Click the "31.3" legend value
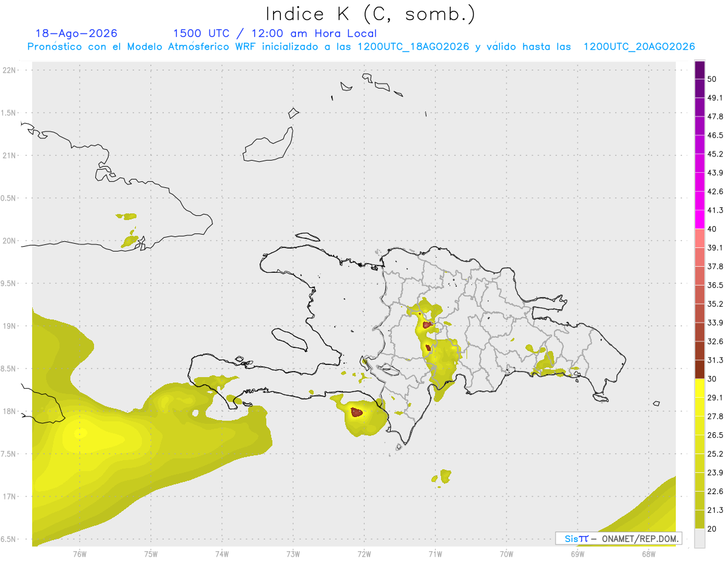This screenshot has width=728, height=562. [x=715, y=360]
